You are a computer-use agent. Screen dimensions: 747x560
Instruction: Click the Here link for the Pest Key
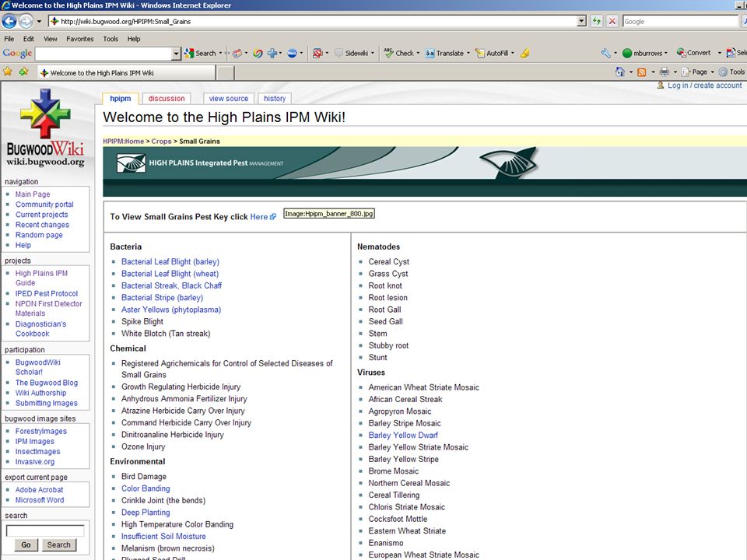click(259, 217)
